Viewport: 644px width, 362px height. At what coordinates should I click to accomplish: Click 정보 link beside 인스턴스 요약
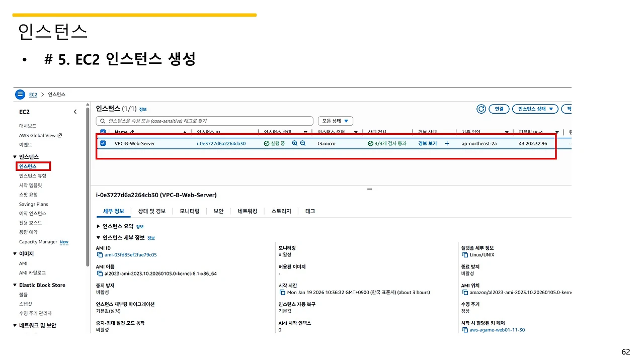[140, 227]
